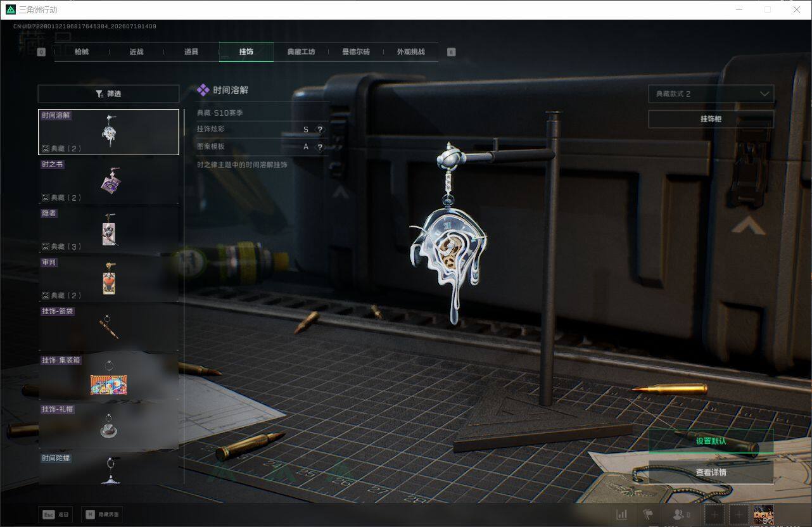The height and width of the screenshot is (527, 812).
Task: Open the 筛选 filter funnel button
Action: (108, 94)
